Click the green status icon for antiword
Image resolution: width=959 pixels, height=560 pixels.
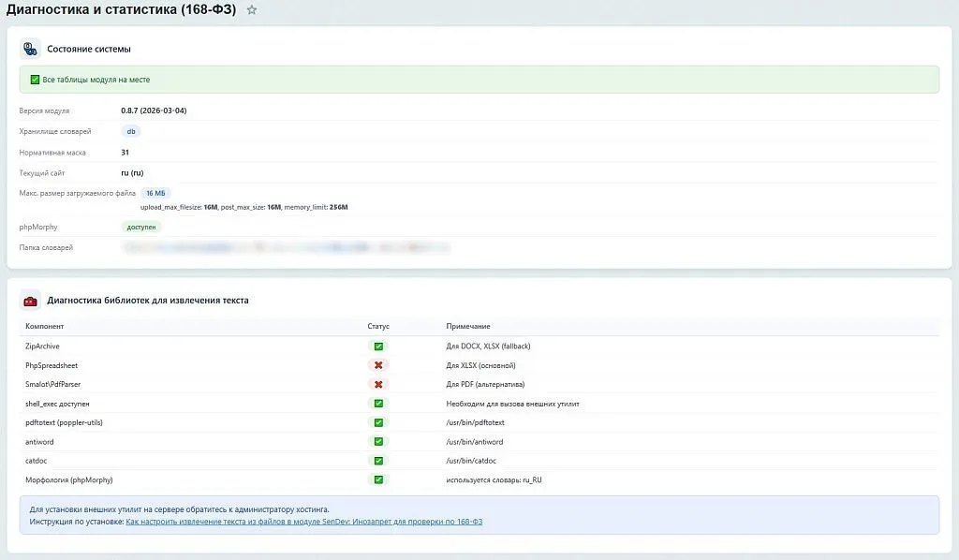point(377,441)
